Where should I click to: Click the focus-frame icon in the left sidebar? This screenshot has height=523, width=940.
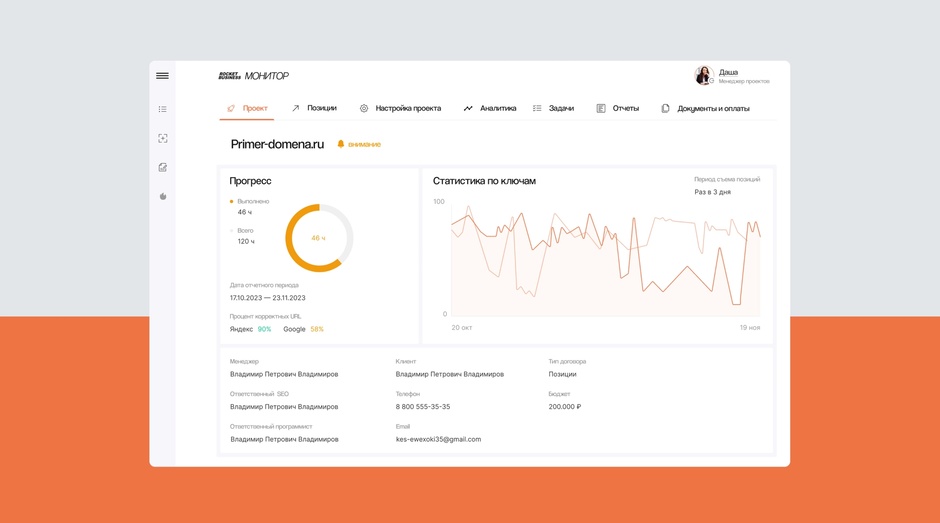click(x=162, y=138)
